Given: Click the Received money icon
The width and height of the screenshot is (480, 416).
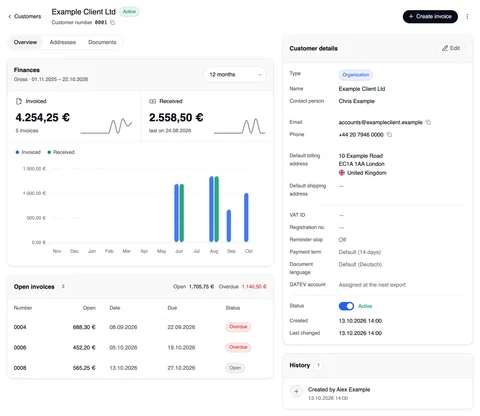Looking at the screenshot, I should tap(152, 101).
